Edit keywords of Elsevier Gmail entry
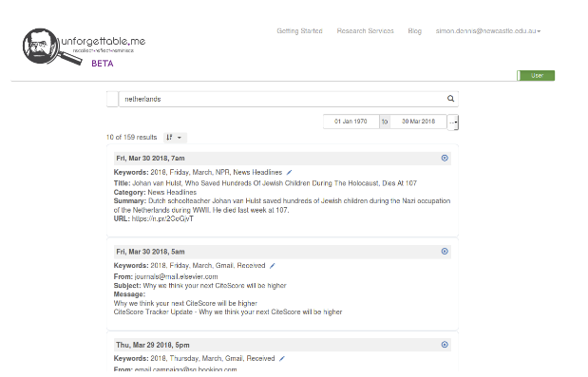 (273, 266)
